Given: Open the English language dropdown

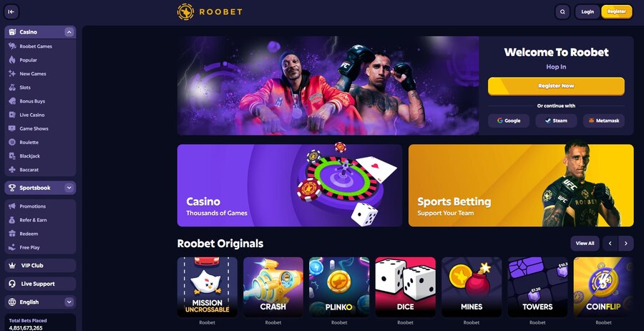Looking at the screenshot, I should pyautogui.click(x=40, y=302).
